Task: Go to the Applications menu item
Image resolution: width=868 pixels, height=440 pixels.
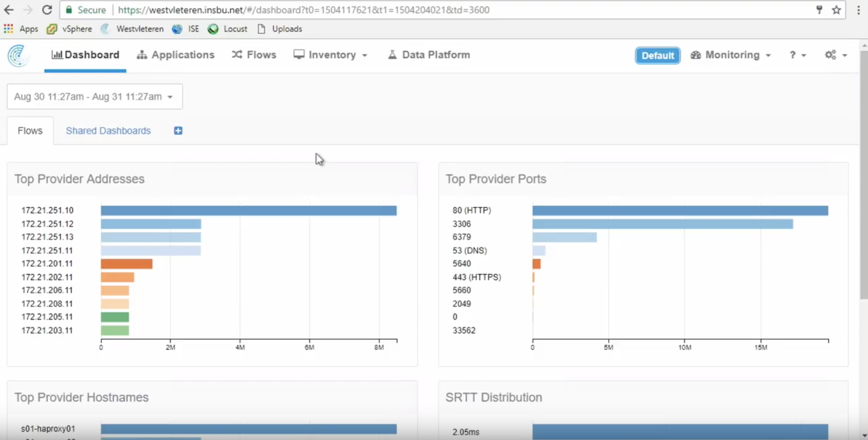Action: pyautogui.click(x=176, y=55)
